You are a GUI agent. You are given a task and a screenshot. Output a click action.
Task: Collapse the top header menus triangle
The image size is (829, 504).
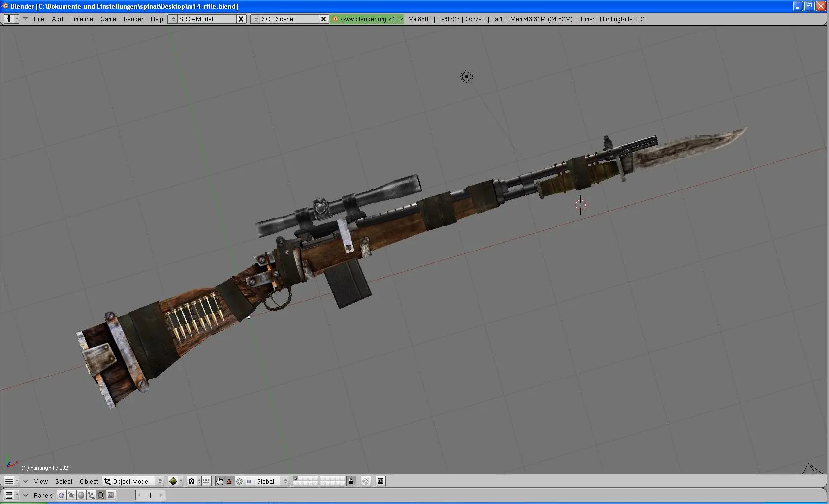(26, 19)
